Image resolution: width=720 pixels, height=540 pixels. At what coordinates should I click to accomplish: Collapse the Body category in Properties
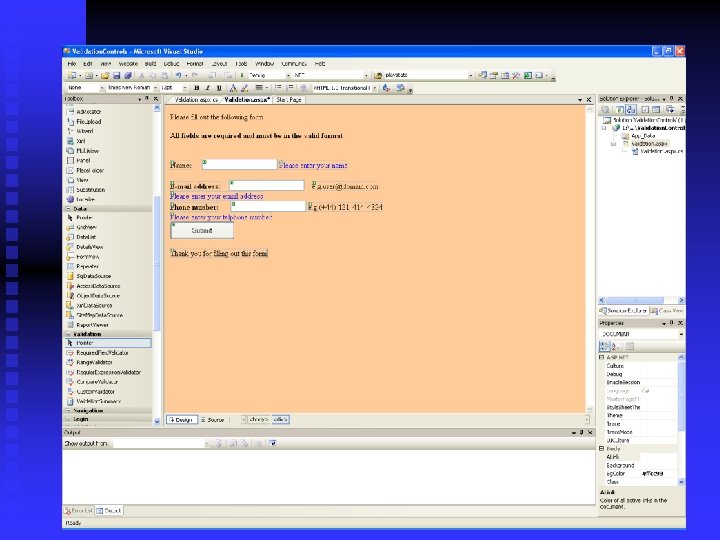click(x=602, y=449)
